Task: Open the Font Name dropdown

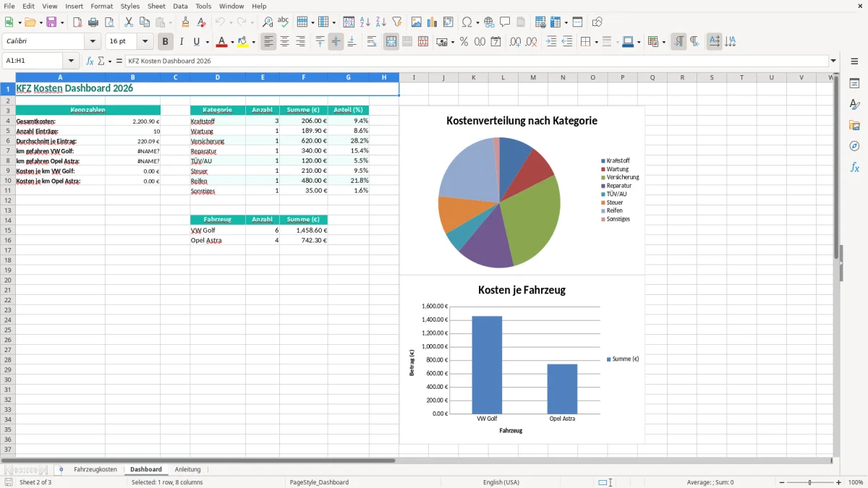Action: point(93,42)
